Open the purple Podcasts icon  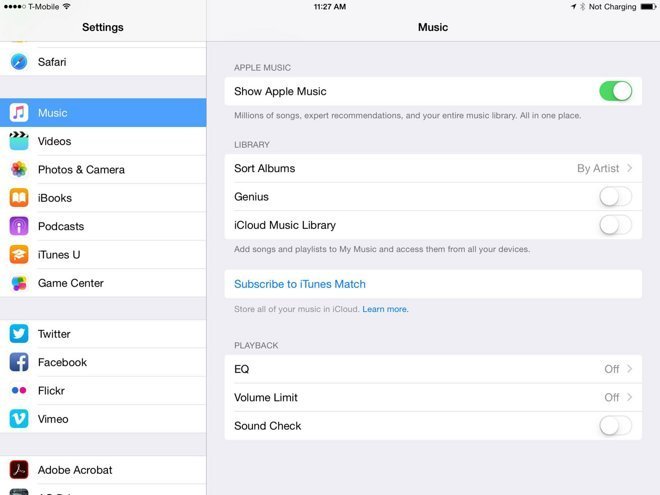click(x=19, y=226)
